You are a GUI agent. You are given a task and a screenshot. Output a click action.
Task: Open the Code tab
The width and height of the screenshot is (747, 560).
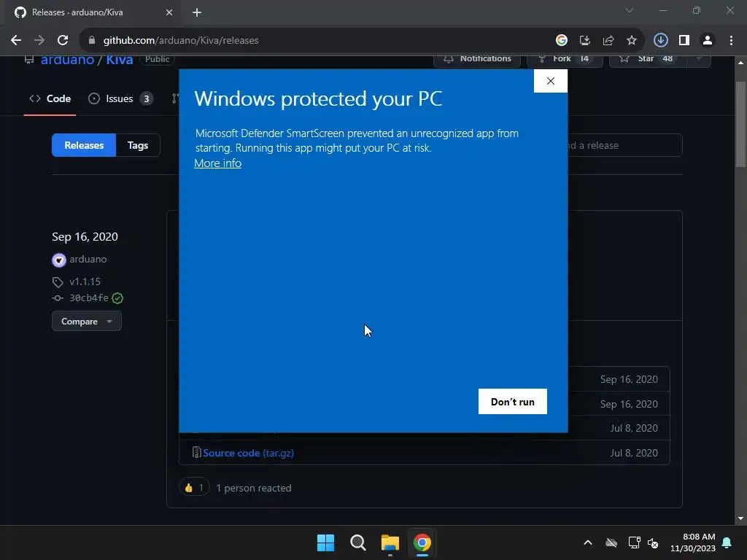(x=50, y=98)
